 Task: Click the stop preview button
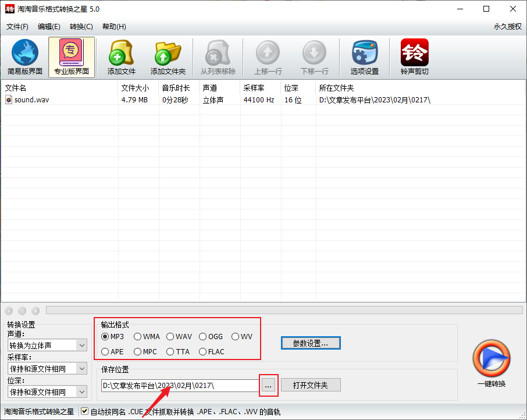[35, 311]
